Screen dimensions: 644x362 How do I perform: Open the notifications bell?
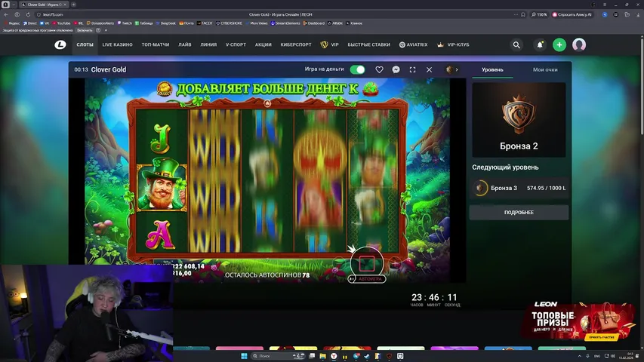(x=540, y=44)
